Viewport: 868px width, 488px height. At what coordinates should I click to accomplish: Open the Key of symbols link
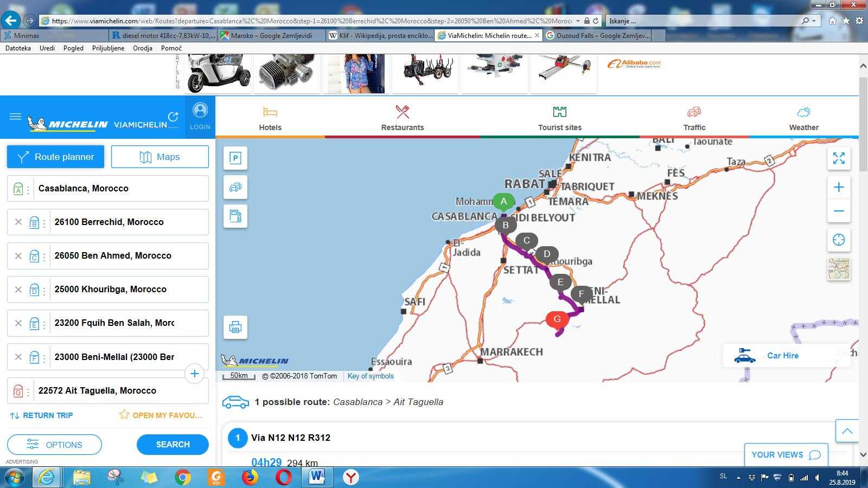pos(371,376)
